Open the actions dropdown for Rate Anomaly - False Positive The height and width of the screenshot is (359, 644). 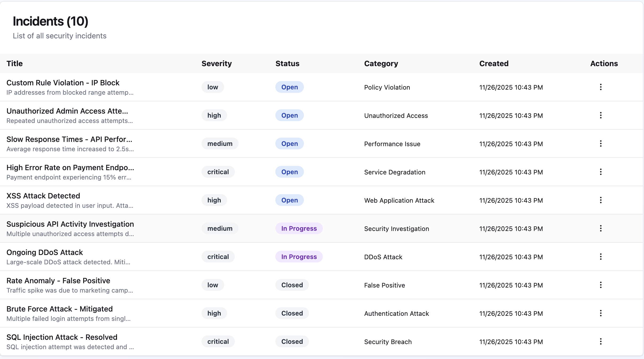(x=601, y=285)
